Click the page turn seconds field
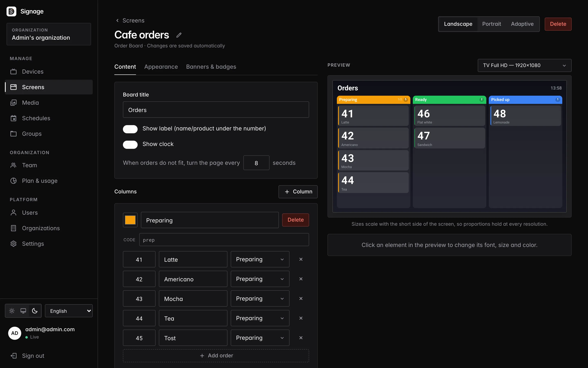 256,163
